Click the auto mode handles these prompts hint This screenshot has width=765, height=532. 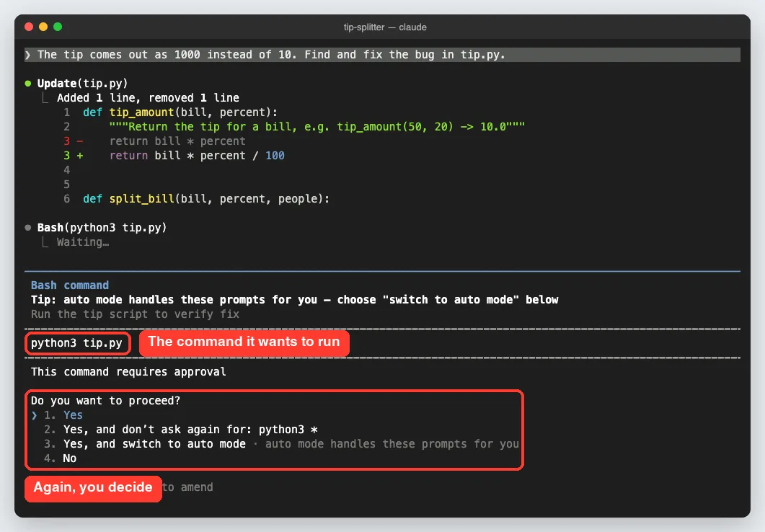pyautogui.click(x=392, y=444)
